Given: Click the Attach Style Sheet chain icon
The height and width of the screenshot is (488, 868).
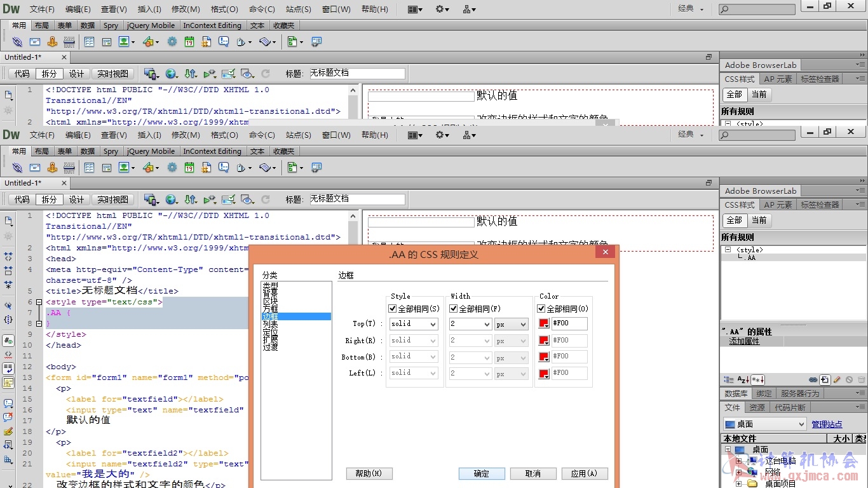Looking at the screenshot, I should pos(813,380).
